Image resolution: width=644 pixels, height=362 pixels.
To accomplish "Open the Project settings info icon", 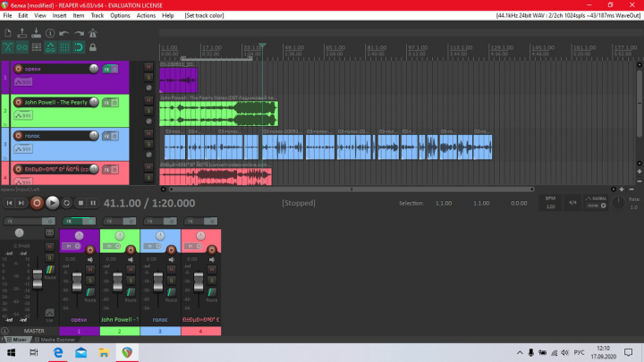I will point(50,33).
